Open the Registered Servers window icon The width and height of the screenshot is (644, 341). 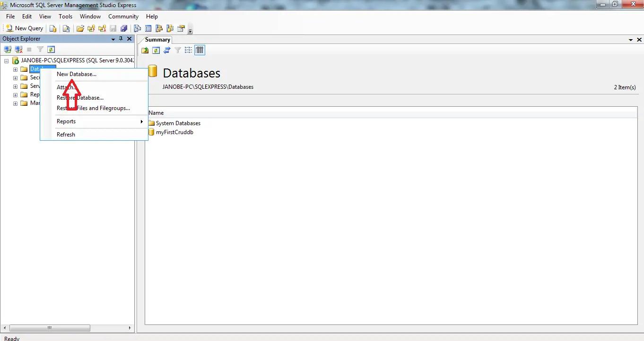click(138, 28)
